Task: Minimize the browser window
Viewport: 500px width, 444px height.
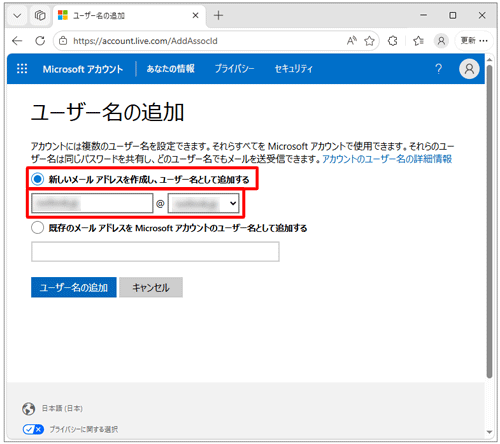Action: (423, 15)
